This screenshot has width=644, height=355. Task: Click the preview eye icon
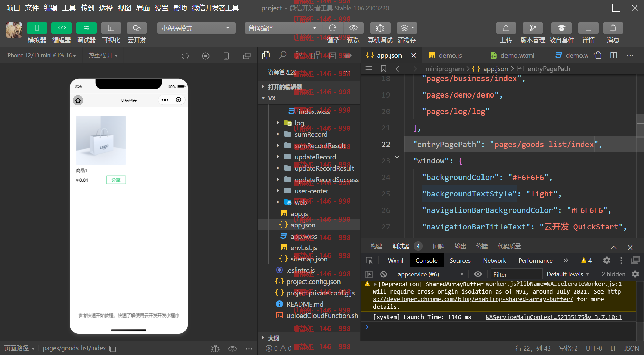354,28
